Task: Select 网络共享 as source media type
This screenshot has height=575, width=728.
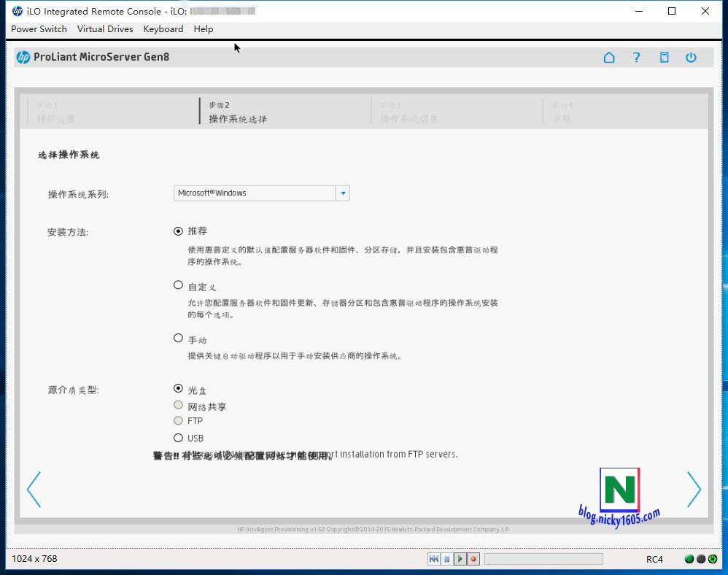Action: tap(178, 404)
